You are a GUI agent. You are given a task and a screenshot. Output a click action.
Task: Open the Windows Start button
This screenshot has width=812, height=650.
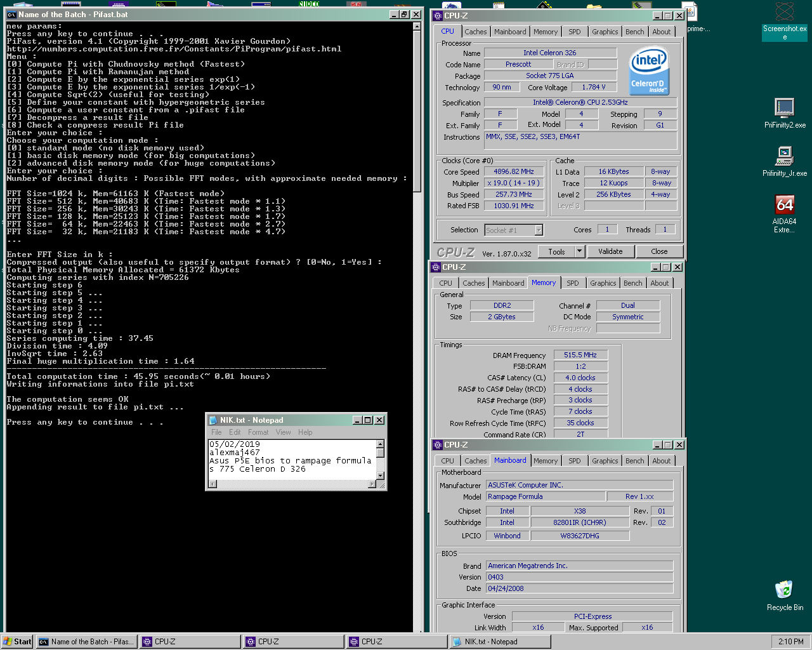tap(17, 642)
